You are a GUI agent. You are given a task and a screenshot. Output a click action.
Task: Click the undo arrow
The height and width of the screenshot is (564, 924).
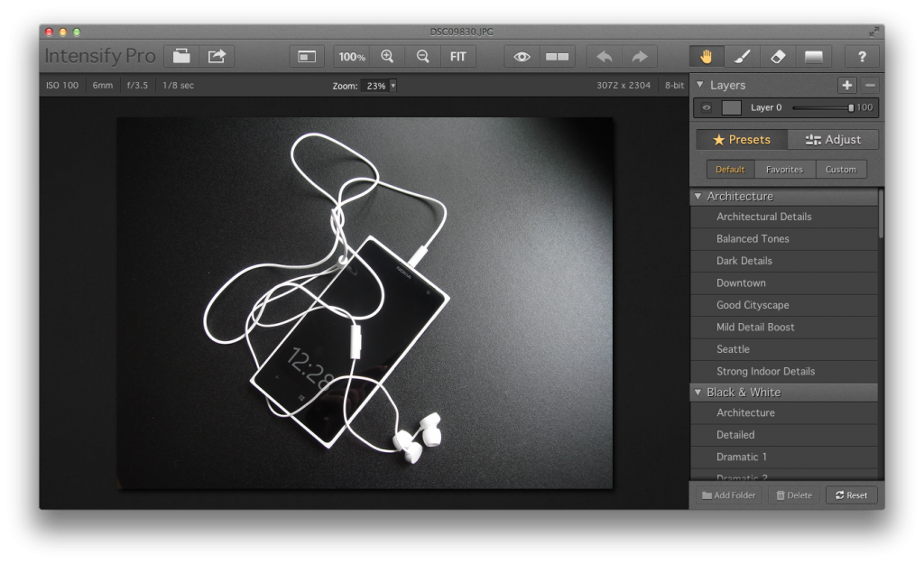click(x=604, y=56)
